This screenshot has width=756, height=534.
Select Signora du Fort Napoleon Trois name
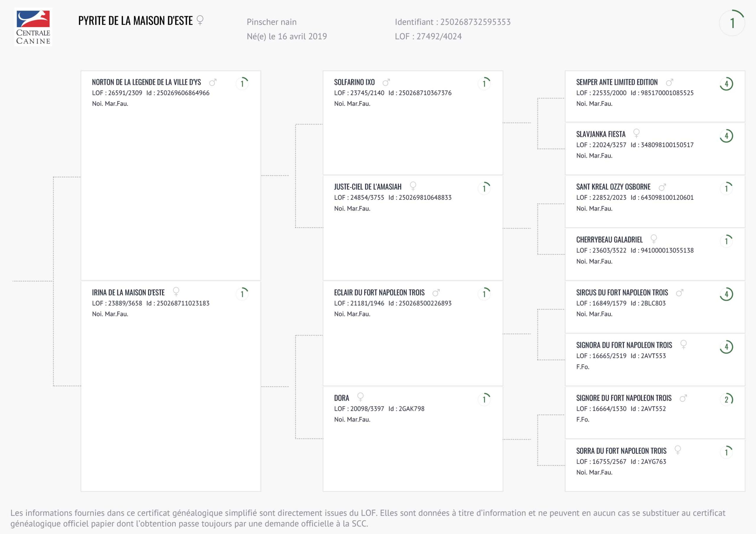pos(624,345)
